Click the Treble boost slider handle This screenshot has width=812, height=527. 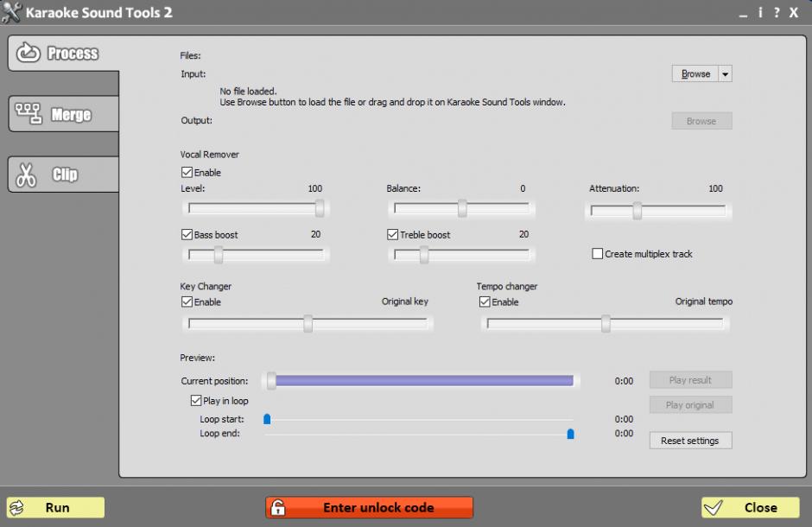click(424, 255)
